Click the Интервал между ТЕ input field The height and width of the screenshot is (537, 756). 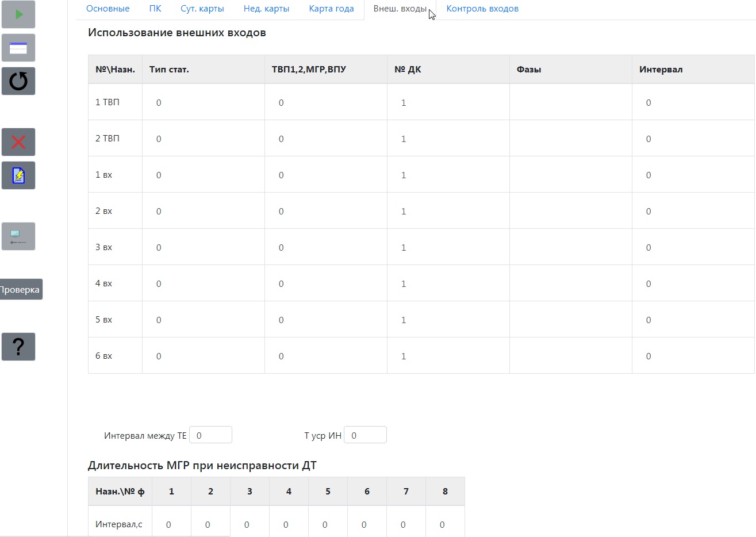pos(210,435)
